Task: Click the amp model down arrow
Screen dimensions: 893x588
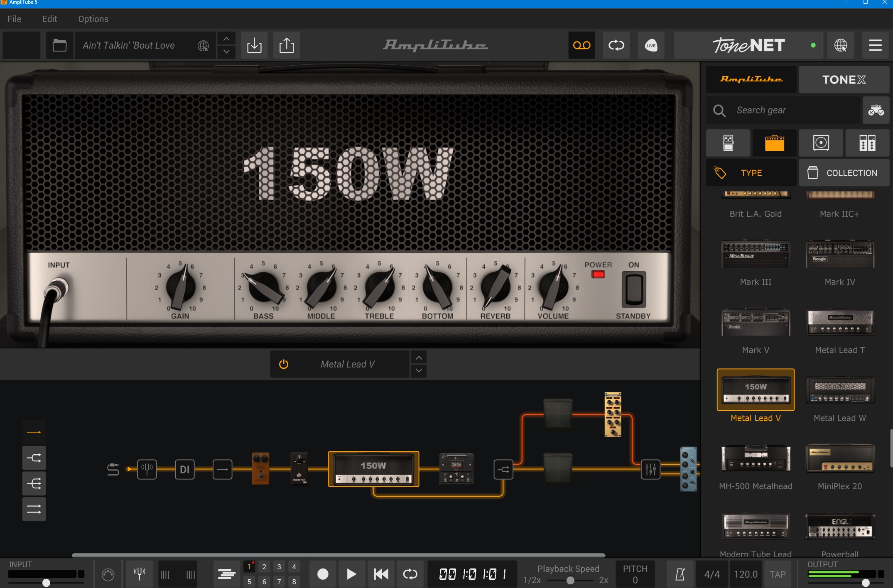Action: click(x=419, y=370)
